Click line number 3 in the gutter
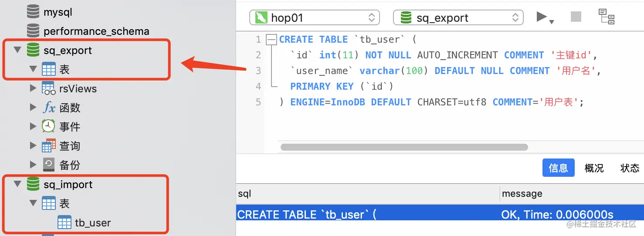Viewport: 644px width, 236px height. (x=258, y=71)
